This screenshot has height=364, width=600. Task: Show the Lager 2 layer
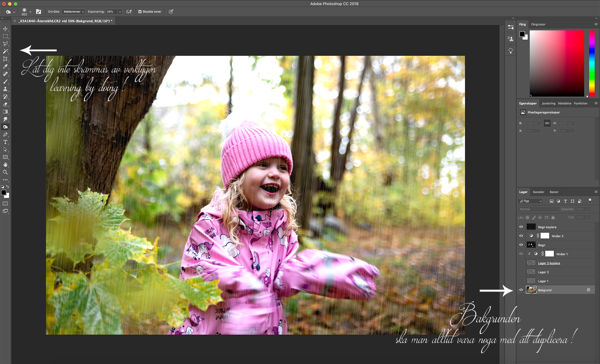point(521,272)
